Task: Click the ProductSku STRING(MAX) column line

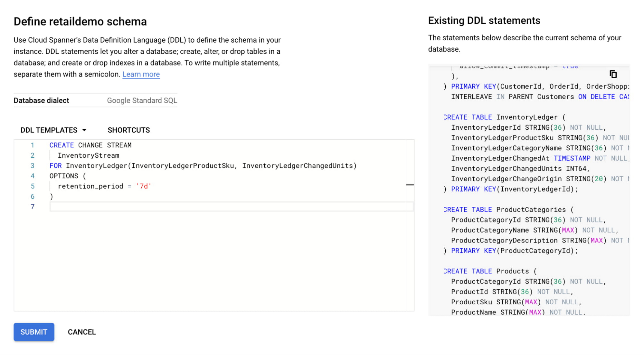Action: (516, 302)
